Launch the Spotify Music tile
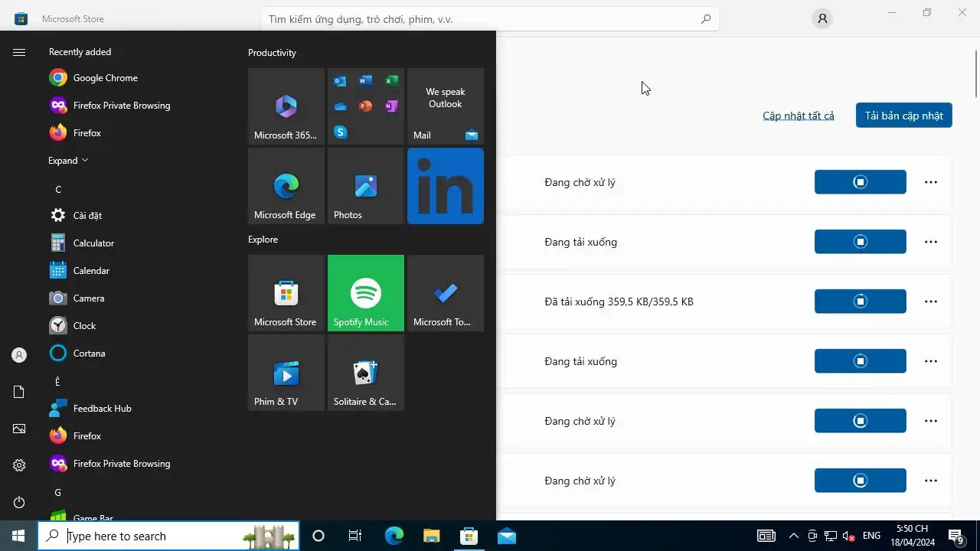Screen dimensions: 980x551 [366, 293]
